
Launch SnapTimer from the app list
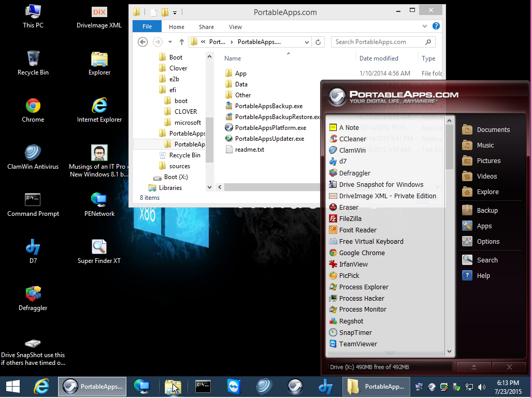point(351,333)
